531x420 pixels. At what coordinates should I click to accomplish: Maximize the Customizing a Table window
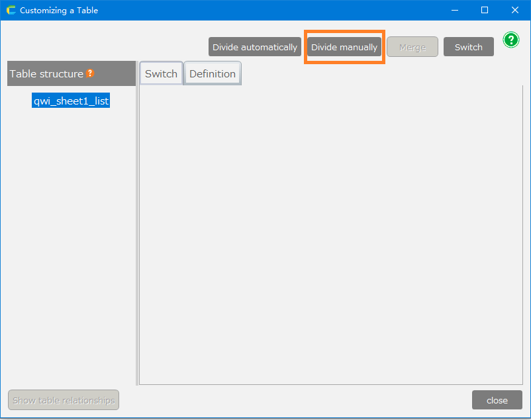click(485, 11)
